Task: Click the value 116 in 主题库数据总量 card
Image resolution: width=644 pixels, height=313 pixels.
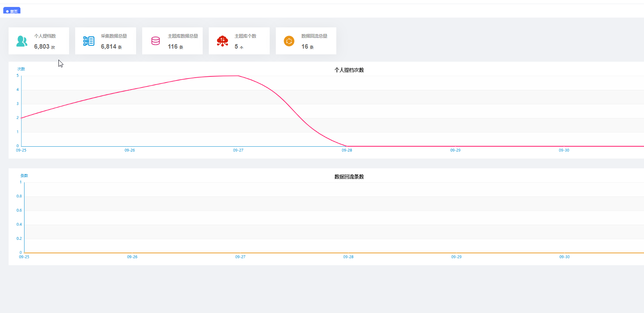Action: click(x=172, y=47)
